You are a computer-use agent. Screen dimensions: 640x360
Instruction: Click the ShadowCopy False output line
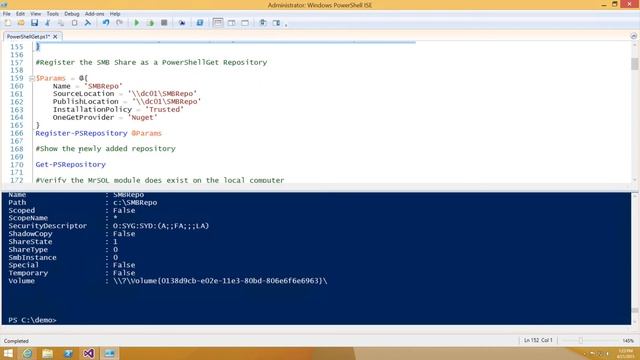(x=71, y=234)
